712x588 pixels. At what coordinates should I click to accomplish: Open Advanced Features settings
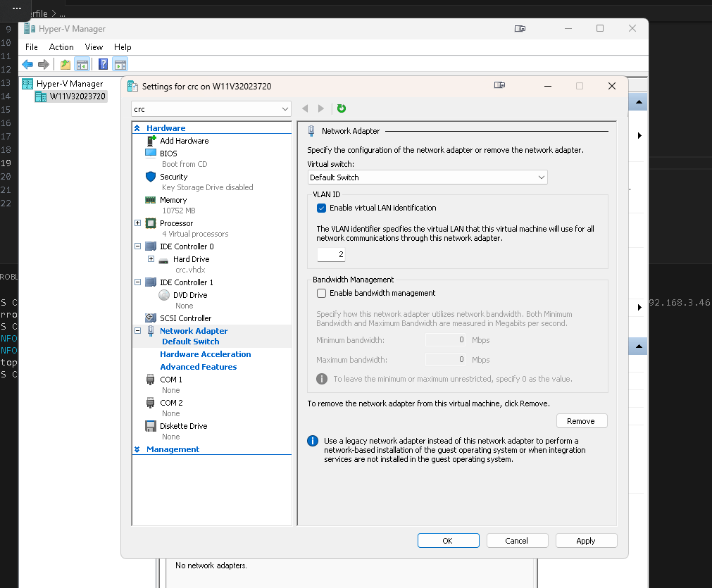pyautogui.click(x=198, y=367)
